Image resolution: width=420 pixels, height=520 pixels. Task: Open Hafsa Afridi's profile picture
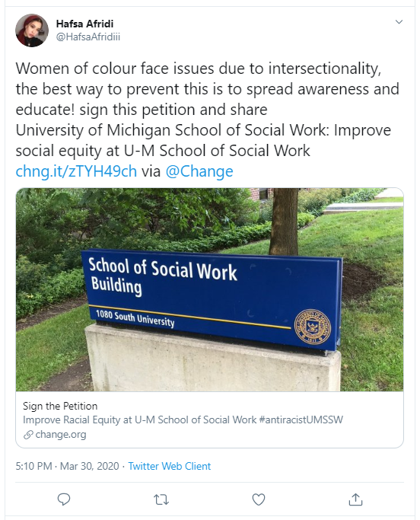tap(32, 30)
